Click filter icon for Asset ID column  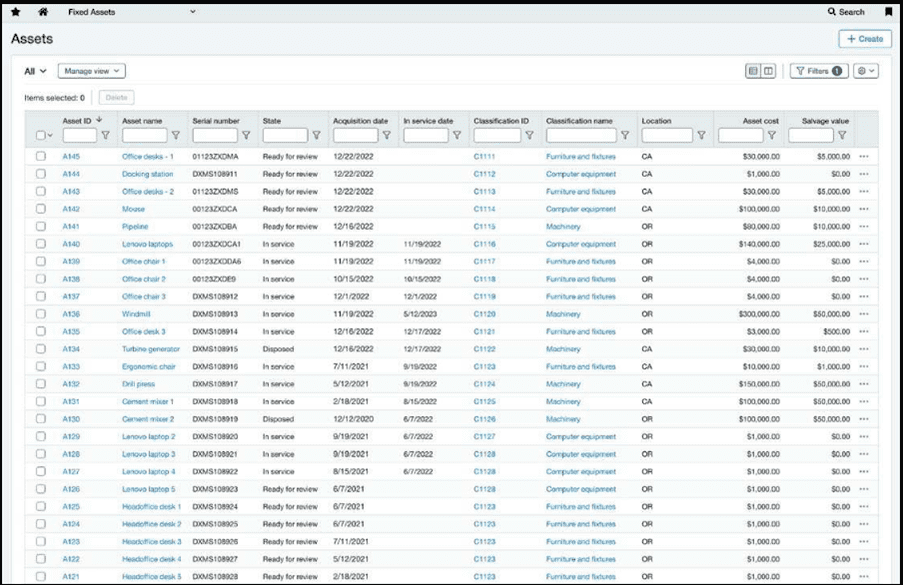tap(105, 135)
